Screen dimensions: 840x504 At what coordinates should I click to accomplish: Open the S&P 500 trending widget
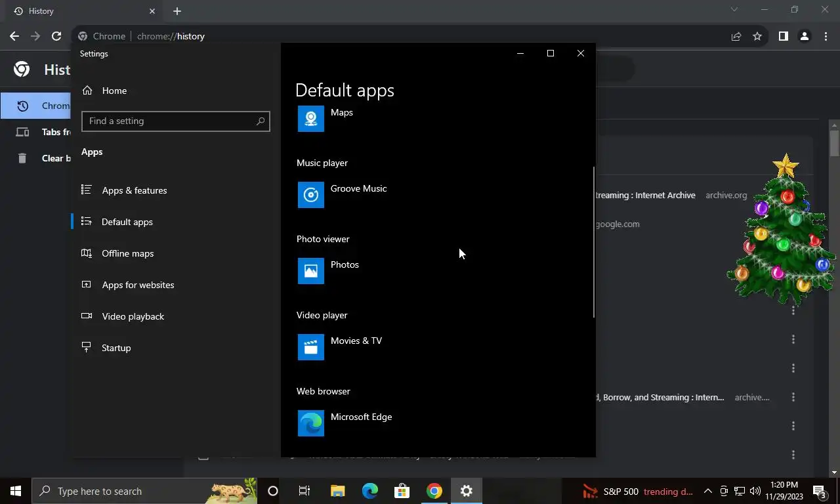point(638,491)
